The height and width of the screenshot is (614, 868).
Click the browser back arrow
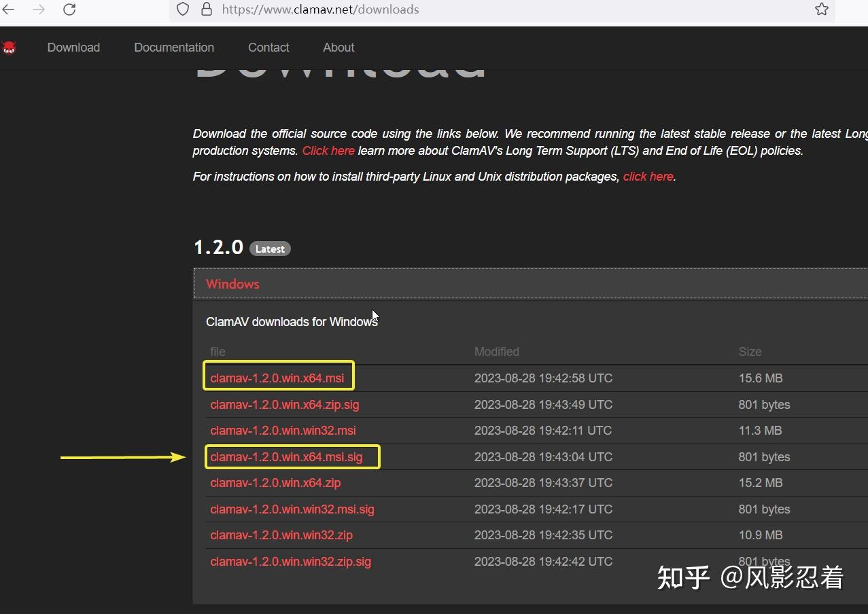7,10
